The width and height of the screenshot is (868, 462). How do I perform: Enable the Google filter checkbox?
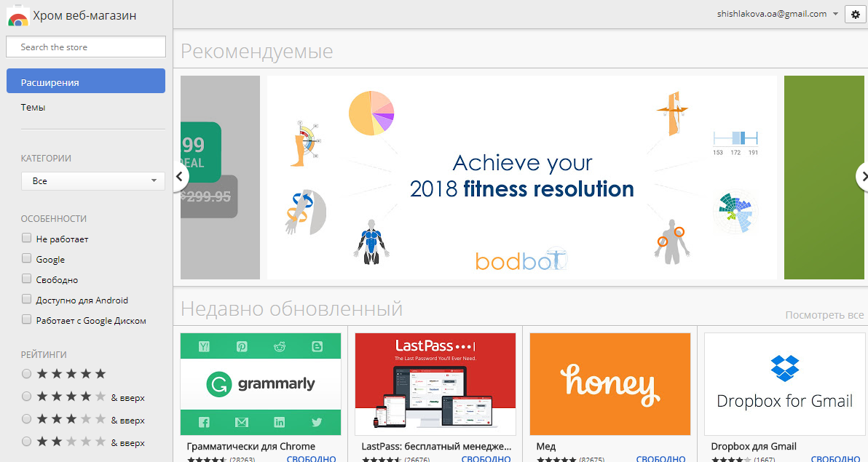(x=25, y=259)
